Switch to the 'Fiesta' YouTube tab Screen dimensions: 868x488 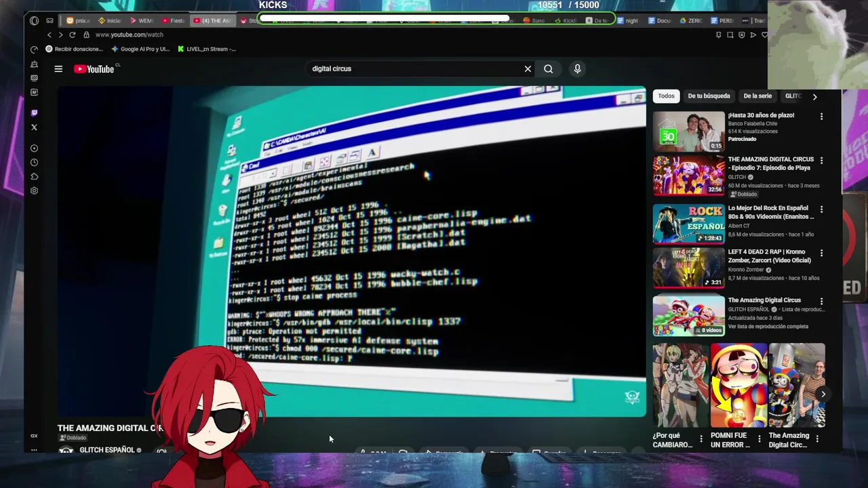click(172, 20)
